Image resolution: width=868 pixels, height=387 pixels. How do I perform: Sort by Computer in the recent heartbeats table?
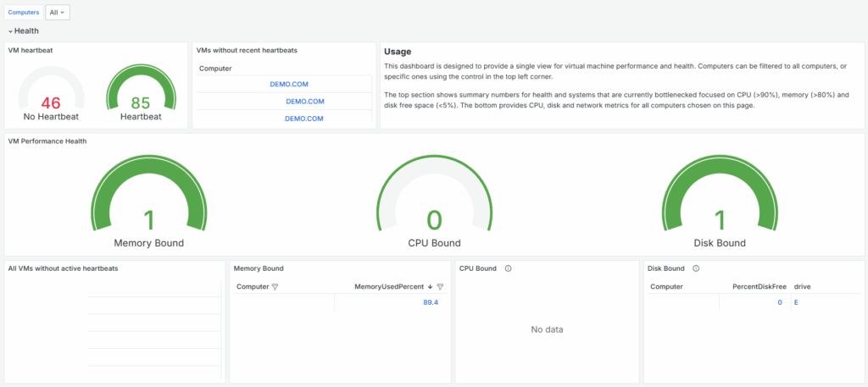click(x=215, y=69)
